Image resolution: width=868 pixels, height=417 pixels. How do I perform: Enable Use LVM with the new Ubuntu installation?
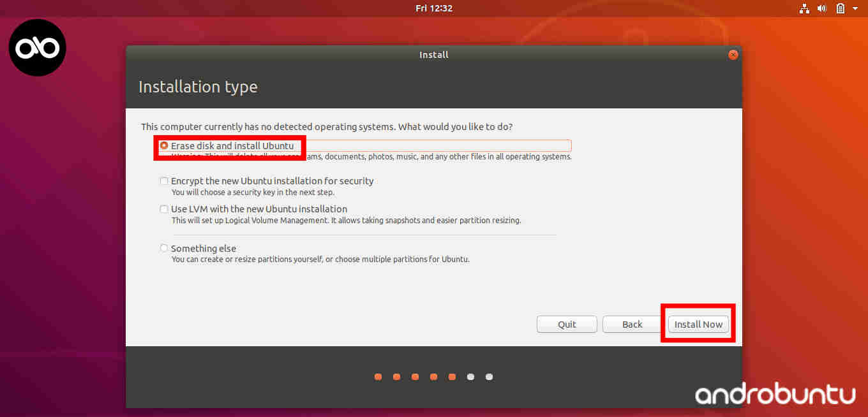tap(163, 208)
